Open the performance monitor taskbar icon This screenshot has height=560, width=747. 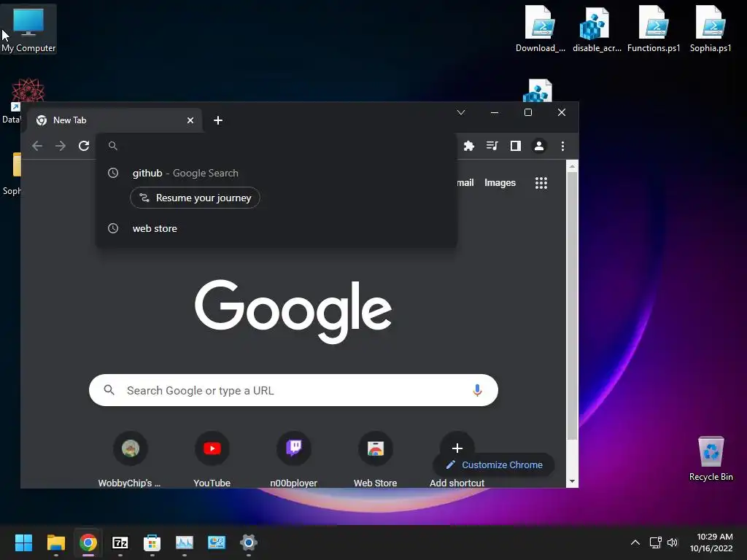(185, 542)
